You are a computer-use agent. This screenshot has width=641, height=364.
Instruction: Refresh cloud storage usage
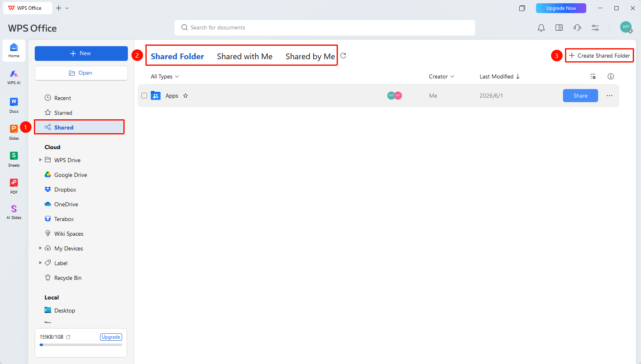pos(68,337)
